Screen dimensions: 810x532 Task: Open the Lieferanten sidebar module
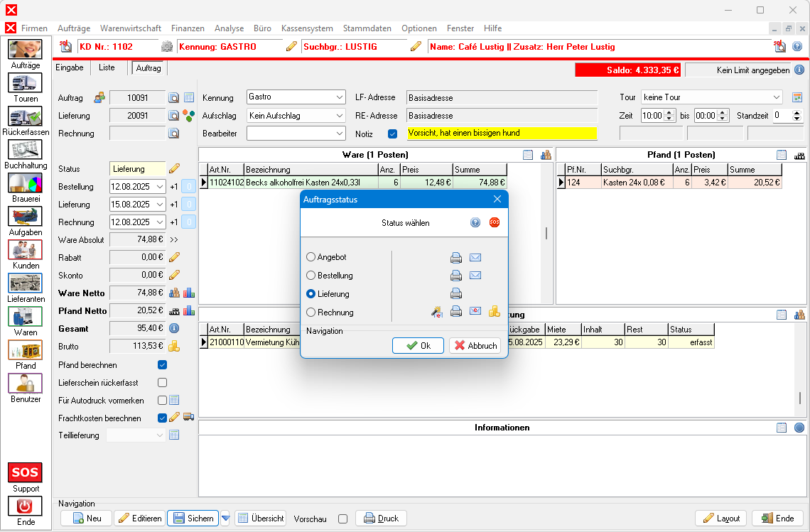point(26,283)
